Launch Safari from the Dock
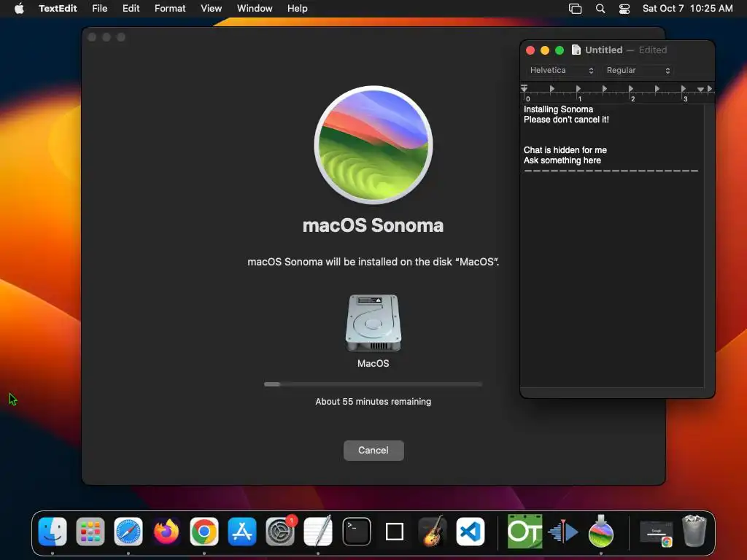The image size is (747, 560). tap(128, 532)
